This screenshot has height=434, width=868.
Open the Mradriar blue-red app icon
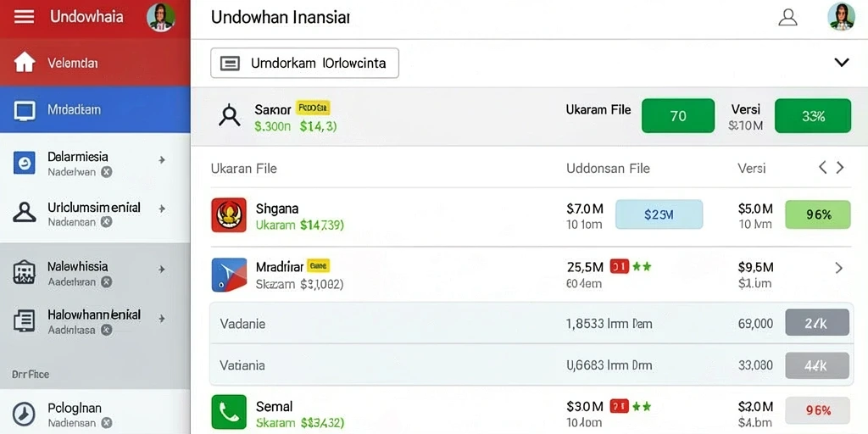coord(229,275)
